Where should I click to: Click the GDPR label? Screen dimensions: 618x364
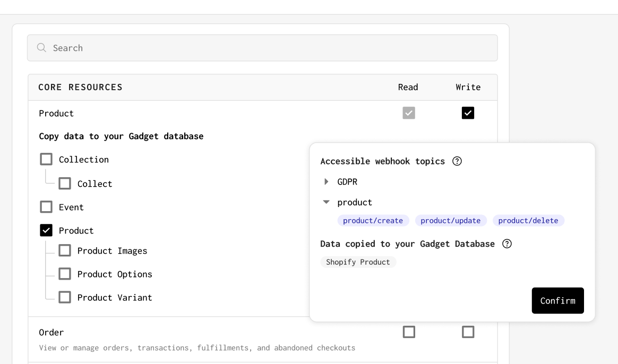347,181
